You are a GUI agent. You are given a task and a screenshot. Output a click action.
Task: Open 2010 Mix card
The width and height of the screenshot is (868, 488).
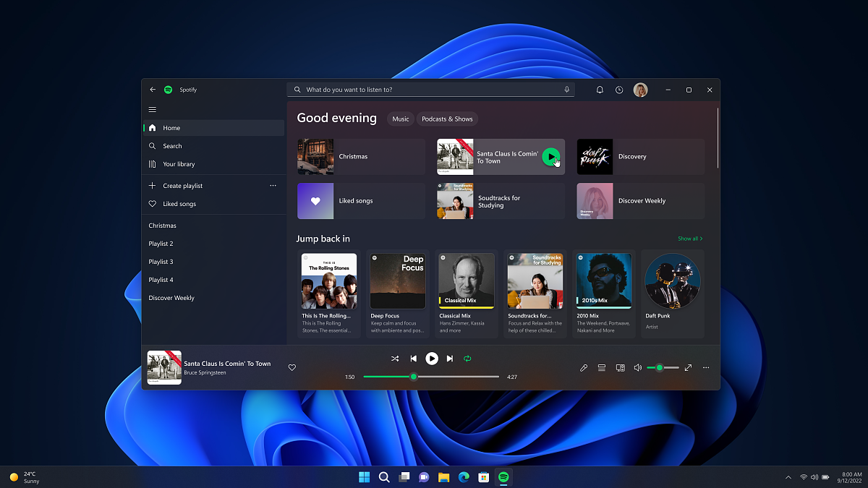click(x=604, y=294)
